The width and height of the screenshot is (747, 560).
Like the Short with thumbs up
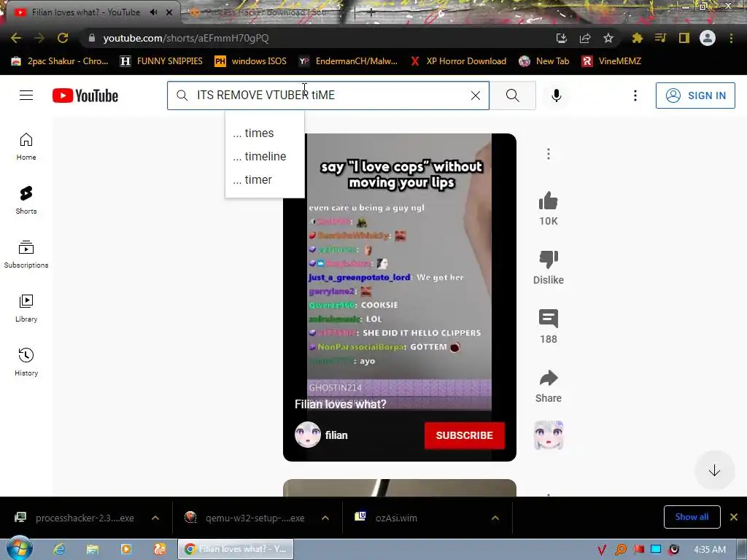point(549,201)
